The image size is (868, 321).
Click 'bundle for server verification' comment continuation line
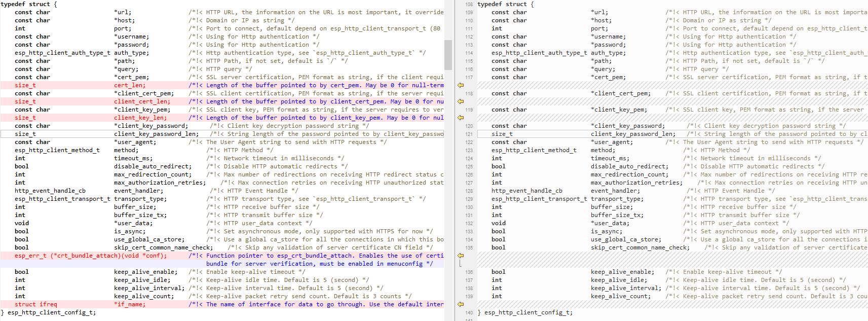click(x=319, y=264)
